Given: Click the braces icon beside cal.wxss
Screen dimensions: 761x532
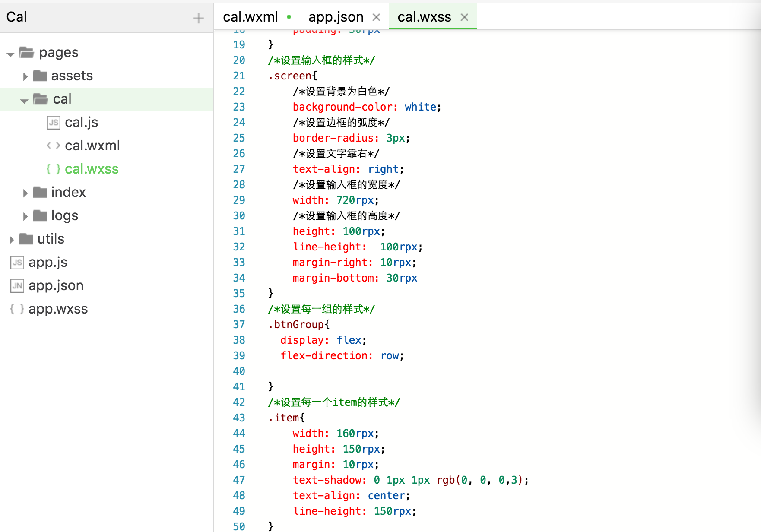Looking at the screenshot, I should 54,169.
